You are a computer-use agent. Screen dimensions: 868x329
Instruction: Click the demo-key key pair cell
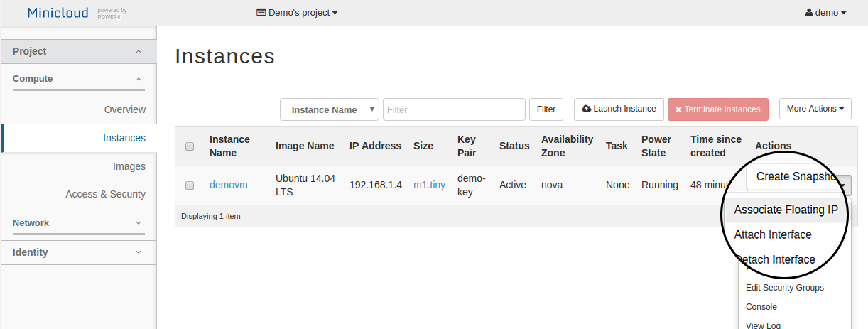[472, 185]
